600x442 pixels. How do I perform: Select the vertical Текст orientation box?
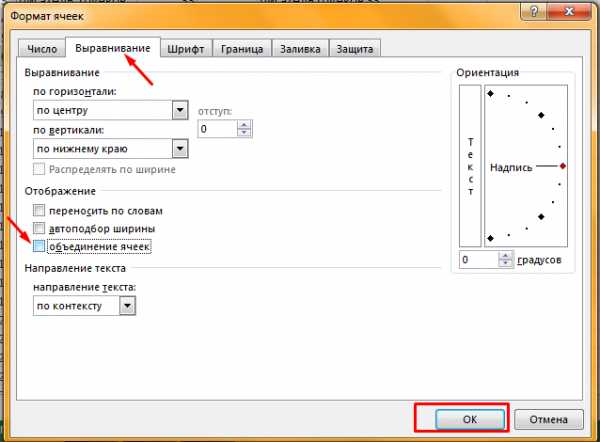[x=470, y=166]
